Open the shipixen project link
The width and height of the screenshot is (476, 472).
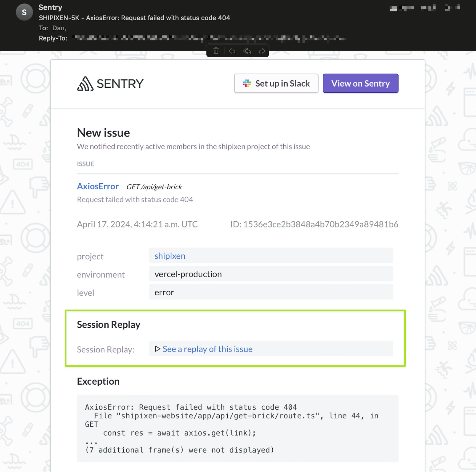click(x=170, y=256)
